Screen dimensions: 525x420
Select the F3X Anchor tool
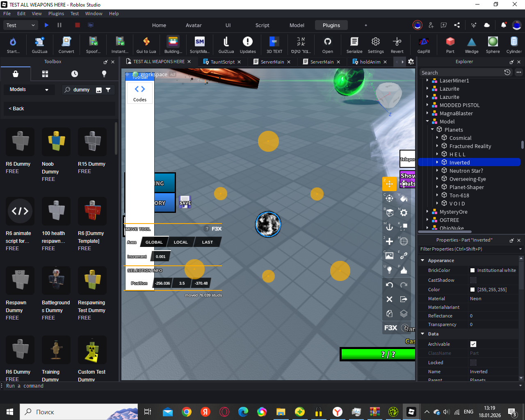pos(389,227)
